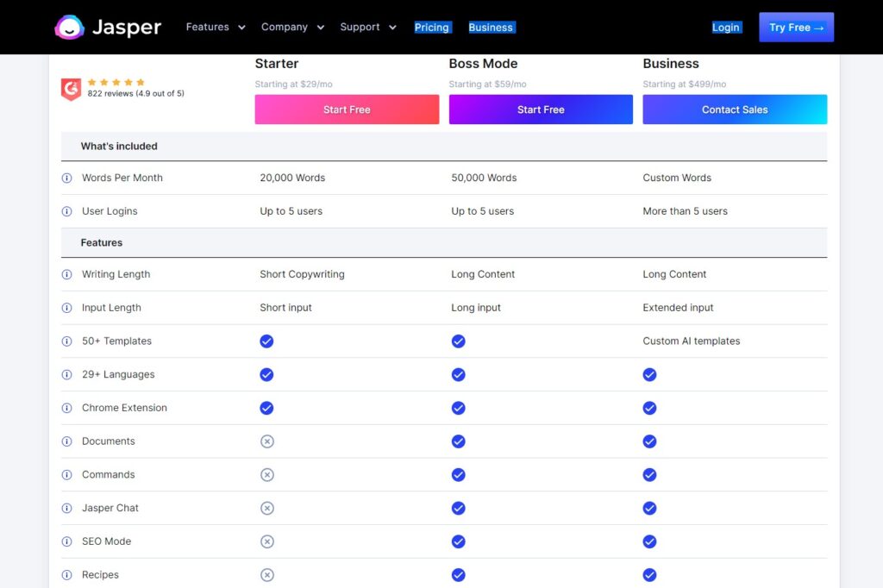Screen dimensions: 883x588
Task: Click the Business checkmark for 29+ Languages
Action: click(x=650, y=374)
